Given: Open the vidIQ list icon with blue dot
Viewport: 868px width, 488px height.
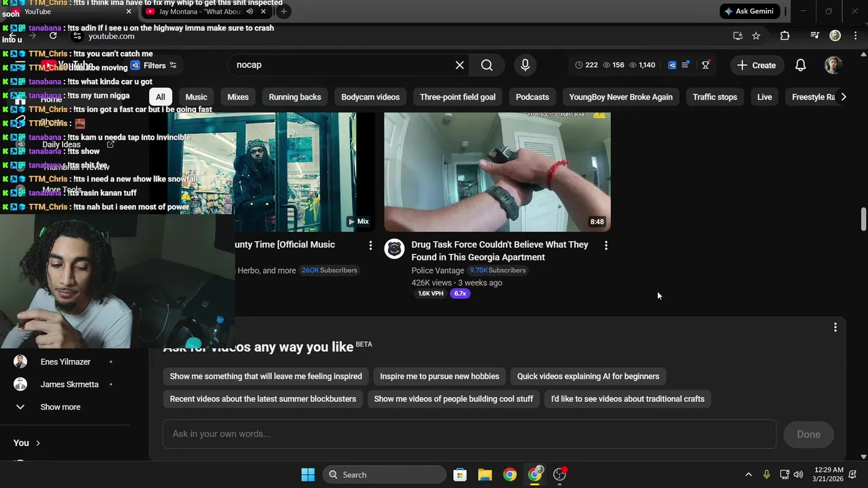Looking at the screenshot, I should coord(686,64).
